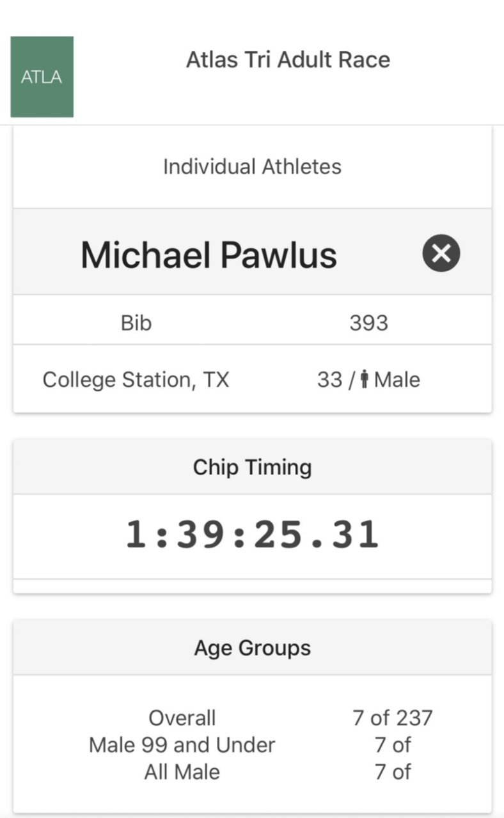Click the Male 99 and Under placement
Screen dimensions: 504x818
(393, 744)
